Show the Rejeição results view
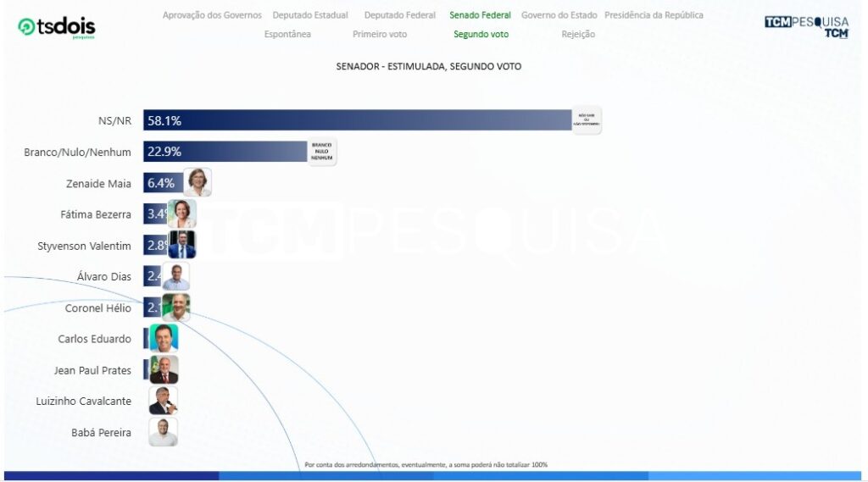868x482 pixels. pos(578,34)
